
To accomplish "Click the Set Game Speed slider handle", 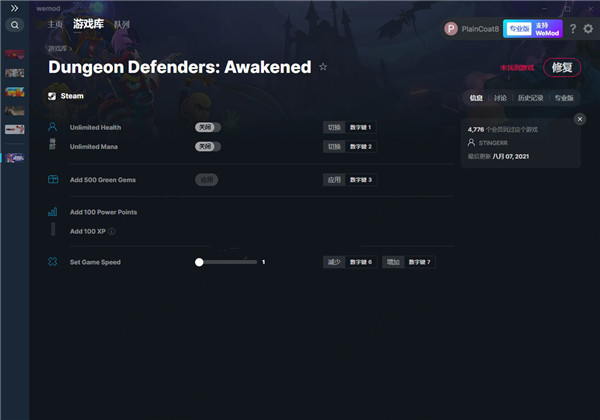I will coord(199,262).
